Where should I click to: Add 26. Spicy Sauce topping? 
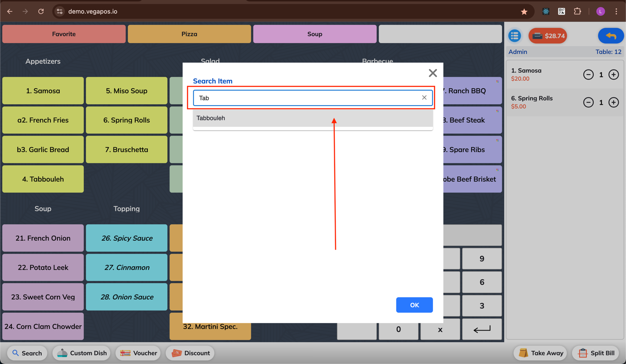(127, 238)
